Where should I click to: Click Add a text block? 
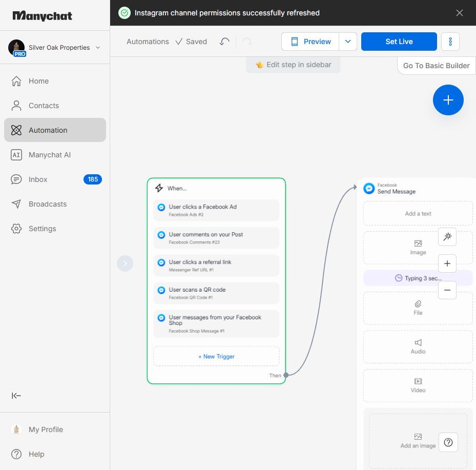pos(418,213)
